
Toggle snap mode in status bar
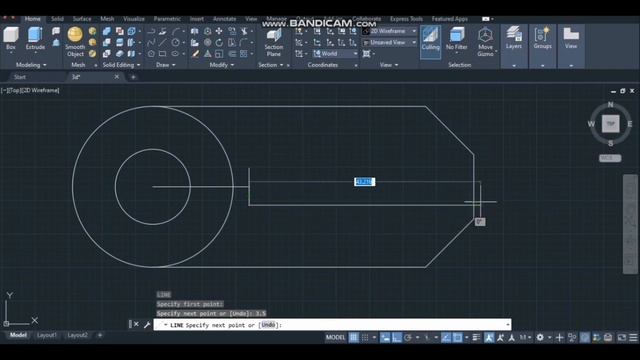coord(365,338)
